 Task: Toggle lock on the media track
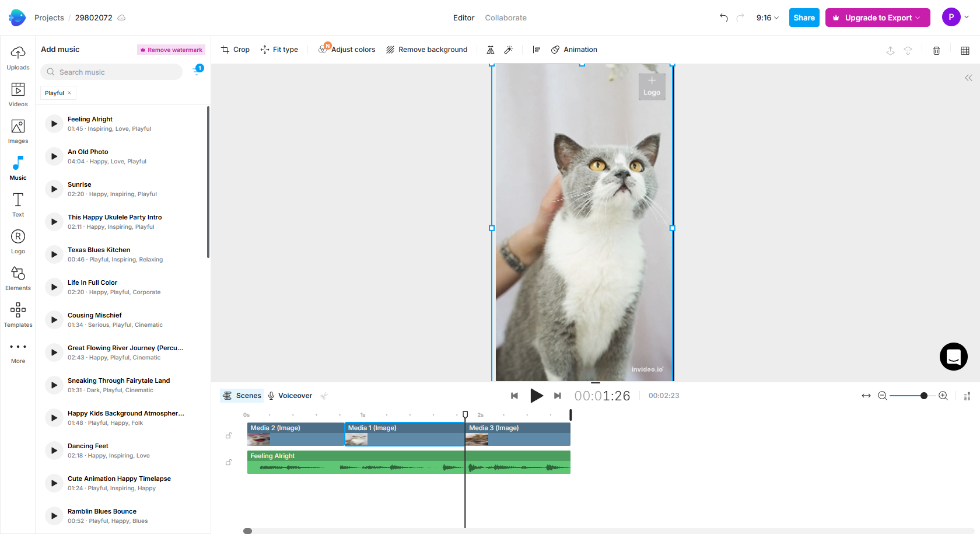229,435
